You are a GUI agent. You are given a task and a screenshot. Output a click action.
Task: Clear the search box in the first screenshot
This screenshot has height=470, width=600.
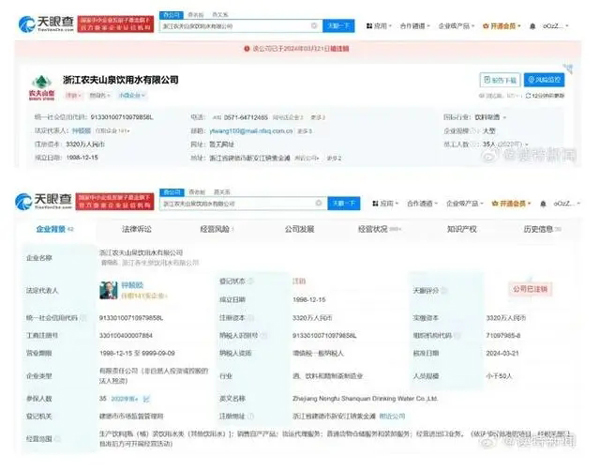pos(314,26)
